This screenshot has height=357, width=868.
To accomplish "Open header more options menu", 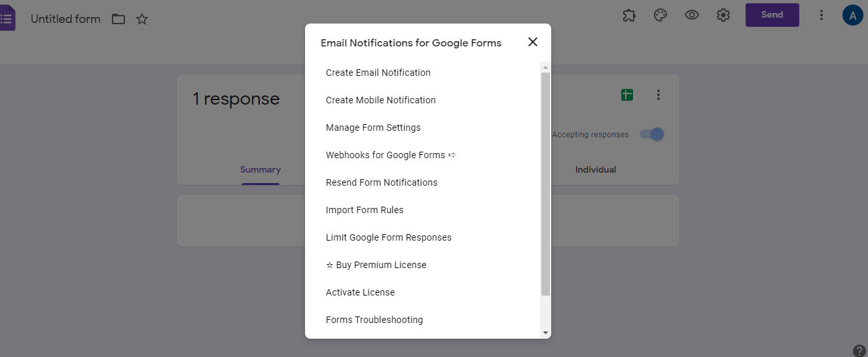I will tap(822, 15).
